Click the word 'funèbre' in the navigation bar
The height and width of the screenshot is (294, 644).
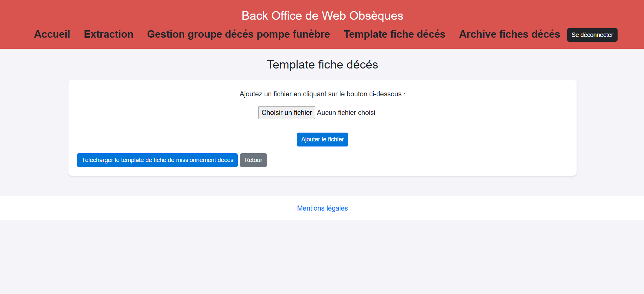pos(311,34)
